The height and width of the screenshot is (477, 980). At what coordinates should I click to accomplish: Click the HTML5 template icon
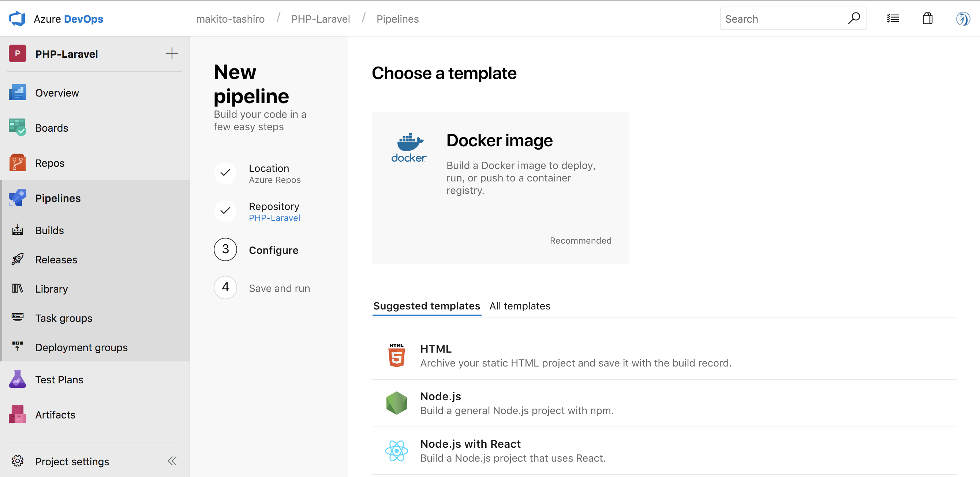click(396, 355)
